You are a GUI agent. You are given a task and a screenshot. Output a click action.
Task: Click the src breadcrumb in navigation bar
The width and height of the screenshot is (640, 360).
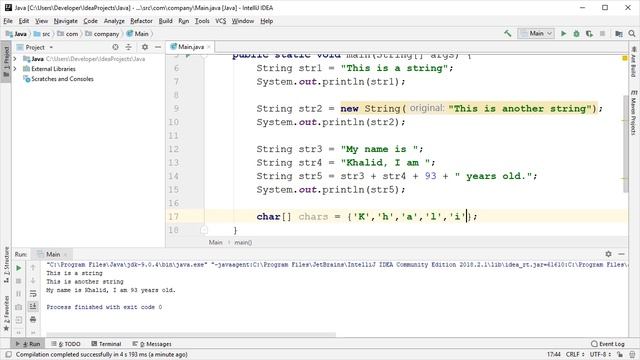[42, 34]
